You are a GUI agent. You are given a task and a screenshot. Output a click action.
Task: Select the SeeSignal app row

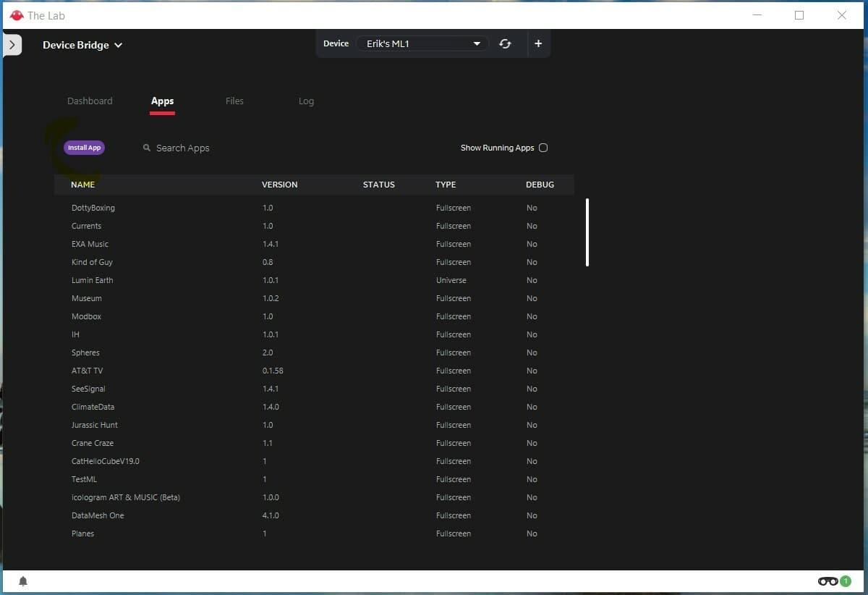coord(314,389)
